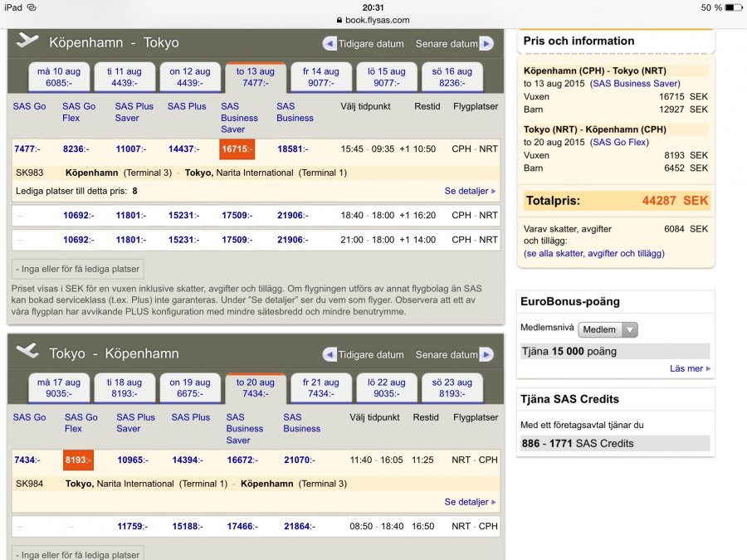Click right arrow beside Senare datum for Köpenhamn-Tokyo
Image resolution: width=747 pixels, height=560 pixels.
coord(486,44)
